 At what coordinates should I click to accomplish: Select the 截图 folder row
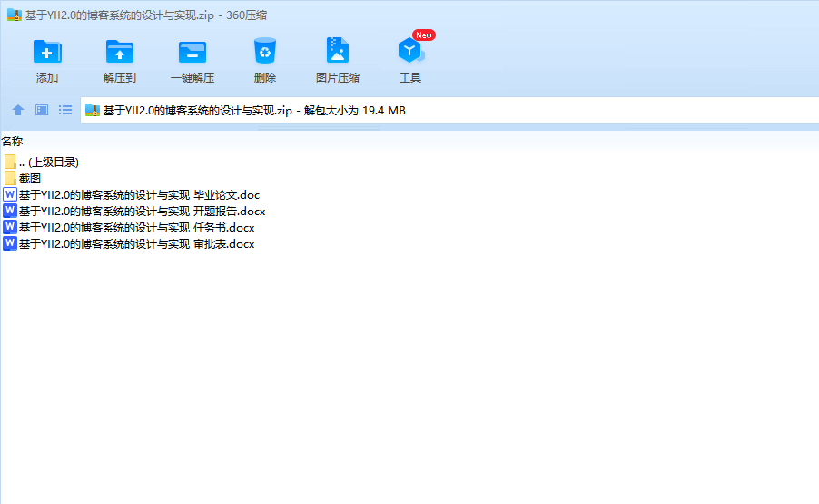22,178
